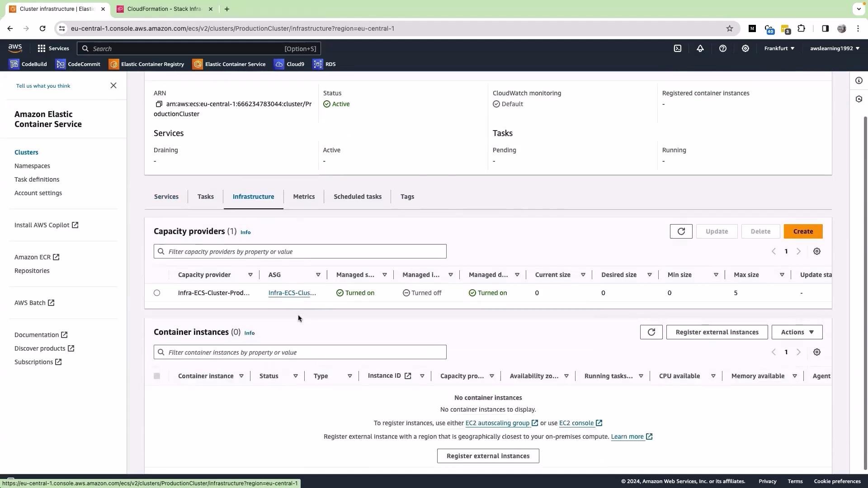Open Namespaces in sidebar
Image resolution: width=868 pixels, height=488 pixels.
(32, 166)
